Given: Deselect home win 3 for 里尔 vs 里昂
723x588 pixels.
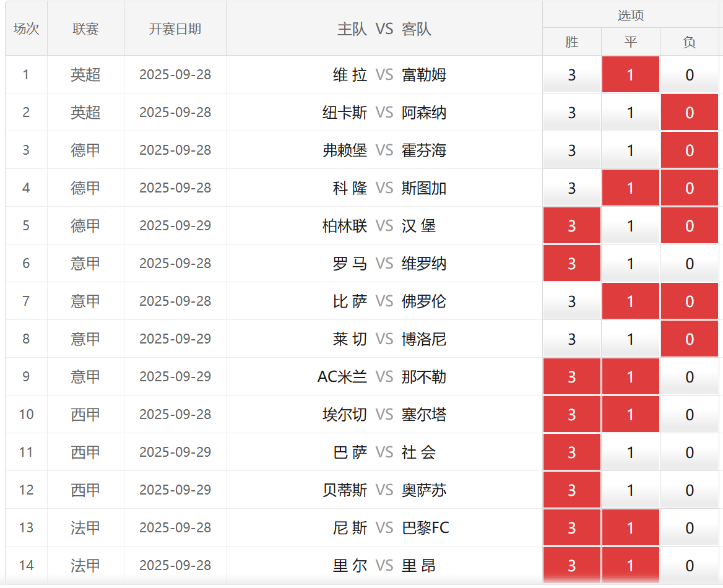Looking at the screenshot, I should (x=571, y=566).
